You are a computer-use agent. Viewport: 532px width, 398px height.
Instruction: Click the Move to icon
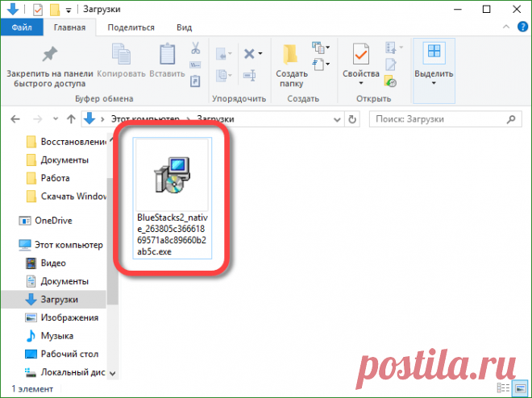[222, 54]
